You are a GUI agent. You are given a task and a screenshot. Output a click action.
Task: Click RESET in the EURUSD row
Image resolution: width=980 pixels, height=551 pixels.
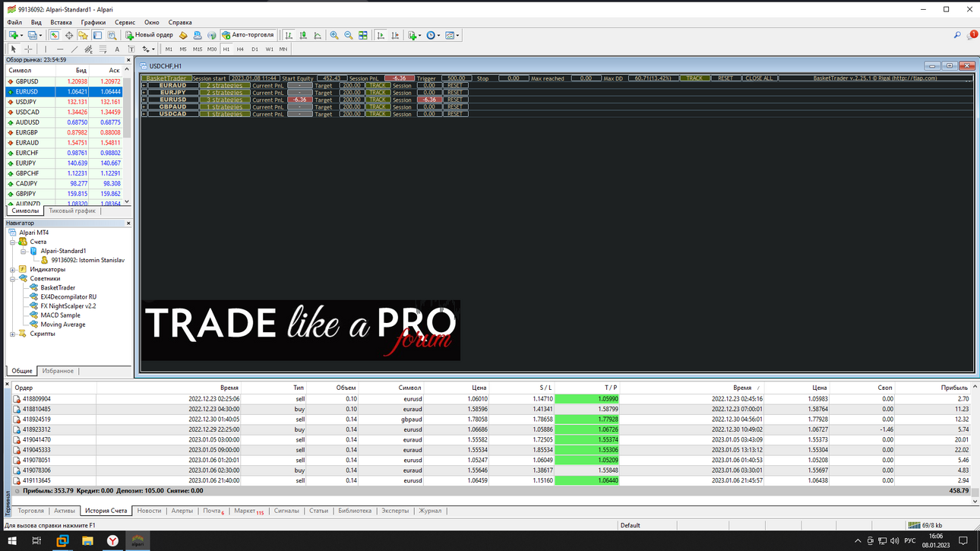[x=454, y=100]
